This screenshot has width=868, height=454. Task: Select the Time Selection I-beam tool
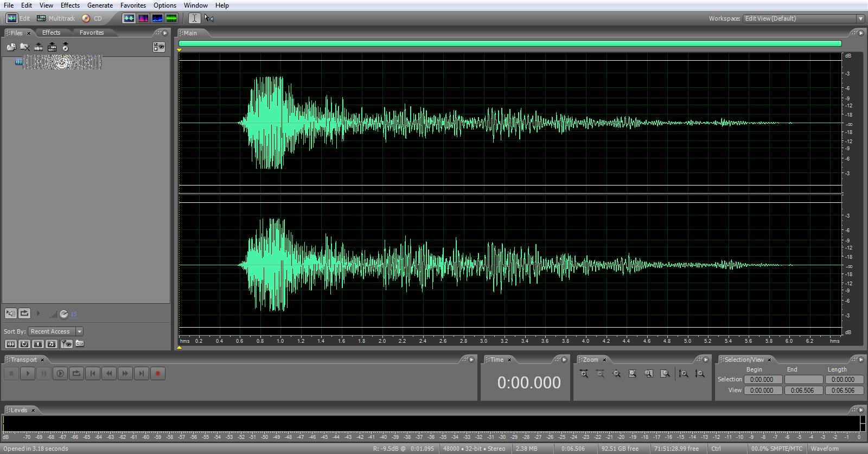click(x=194, y=18)
